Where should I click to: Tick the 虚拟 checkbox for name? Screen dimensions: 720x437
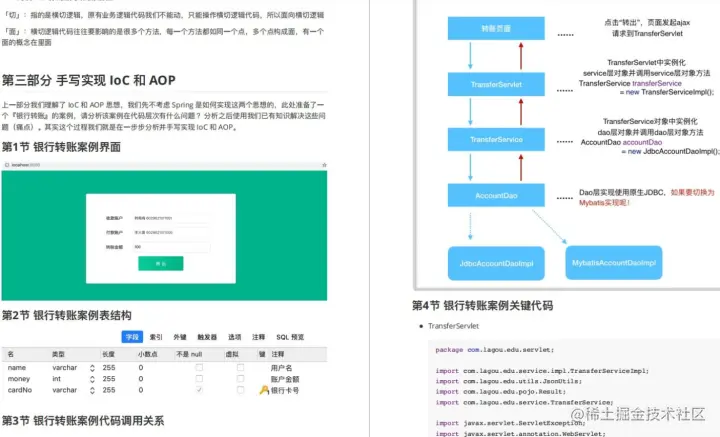pos(240,367)
